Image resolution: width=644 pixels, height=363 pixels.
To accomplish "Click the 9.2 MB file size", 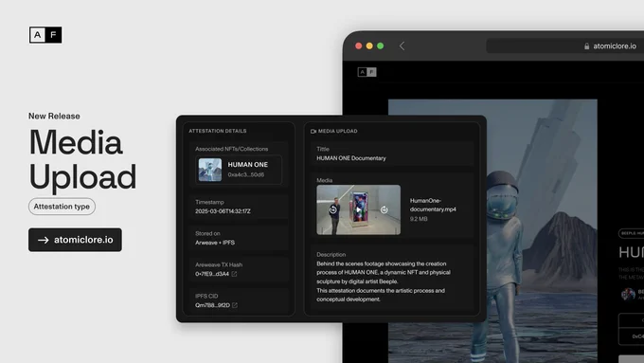I will point(419,219).
